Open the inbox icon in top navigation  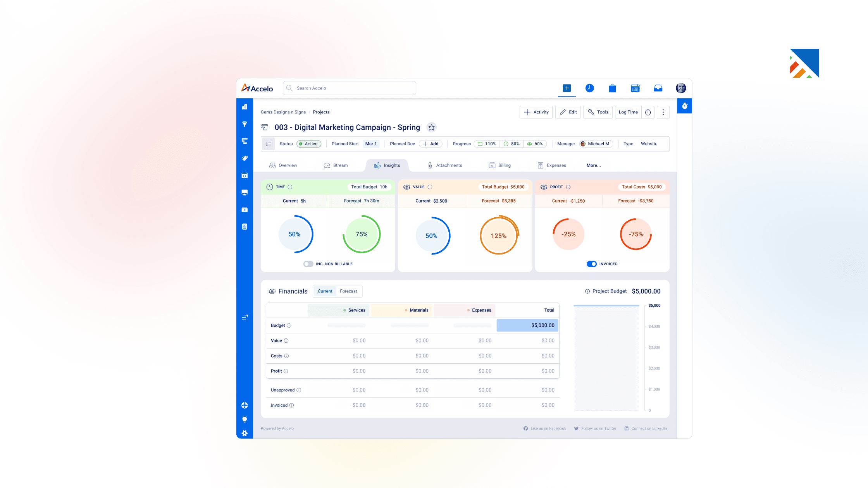point(658,88)
